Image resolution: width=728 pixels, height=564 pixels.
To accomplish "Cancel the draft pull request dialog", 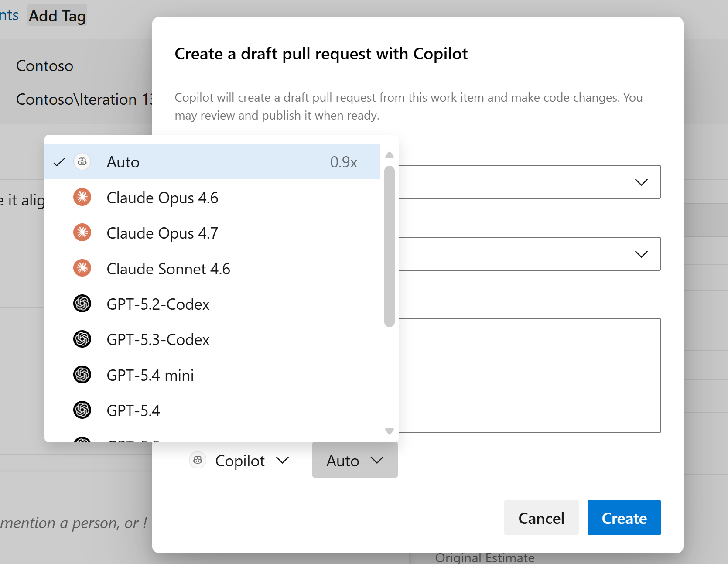I will click(x=541, y=518).
